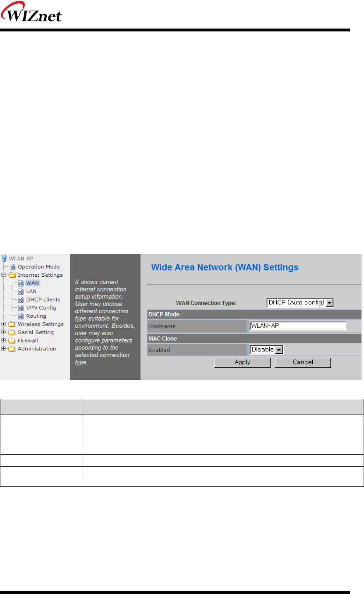Open DHCP clients page
The image size is (364, 594).
(43, 300)
